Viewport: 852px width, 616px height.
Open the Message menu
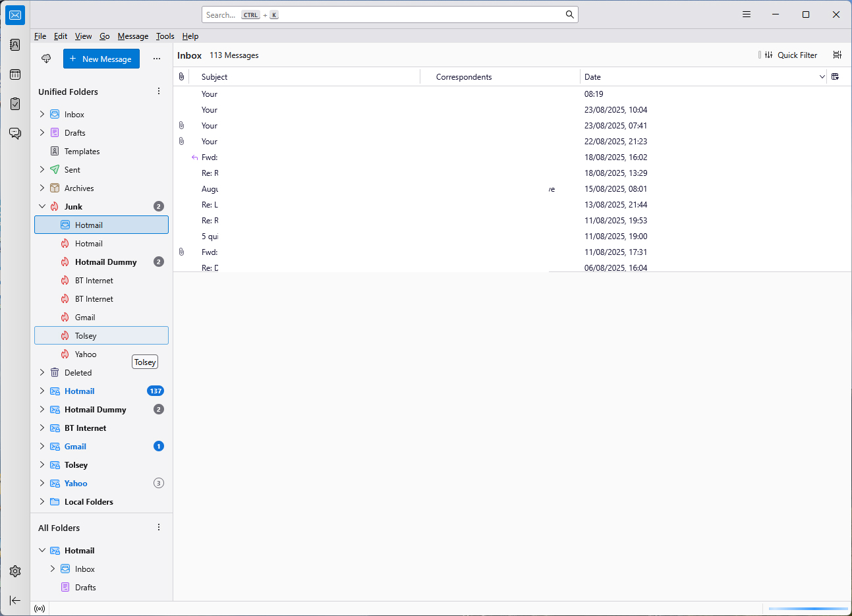(x=133, y=36)
